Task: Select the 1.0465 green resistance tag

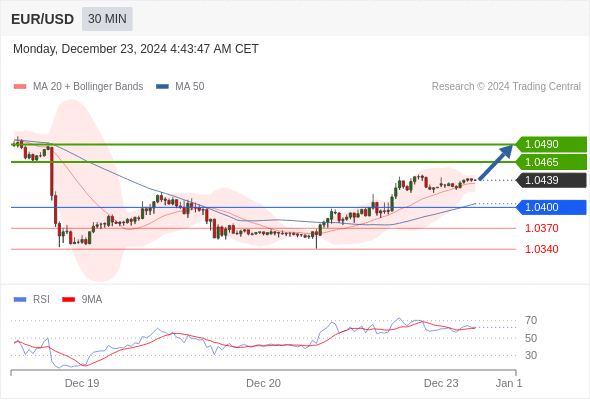Action: [x=551, y=162]
